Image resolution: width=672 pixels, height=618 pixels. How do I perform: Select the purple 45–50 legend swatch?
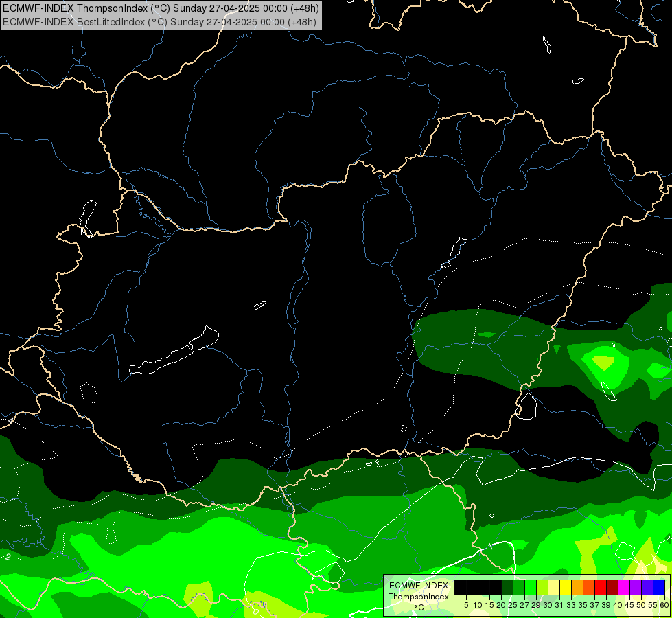click(x=636, y=588)
